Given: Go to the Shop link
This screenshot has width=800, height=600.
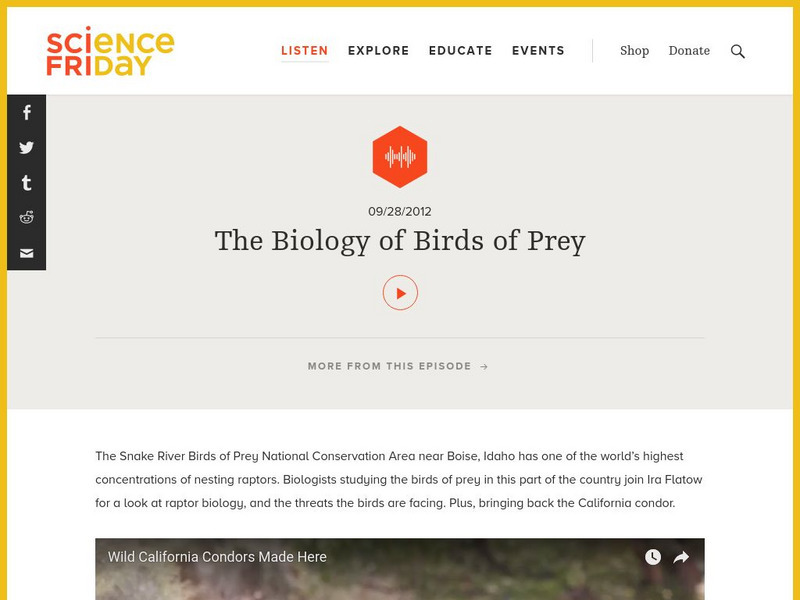Looking at the screenshot, I should coord(634,51).
